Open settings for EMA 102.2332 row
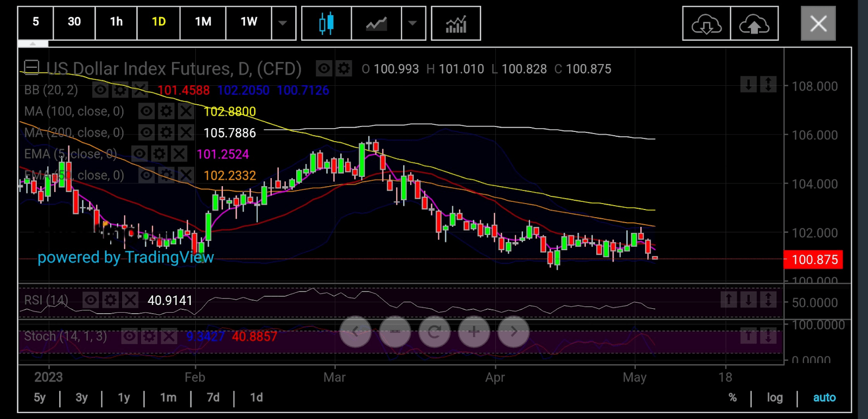868x419 pixels. pos(166,175)
